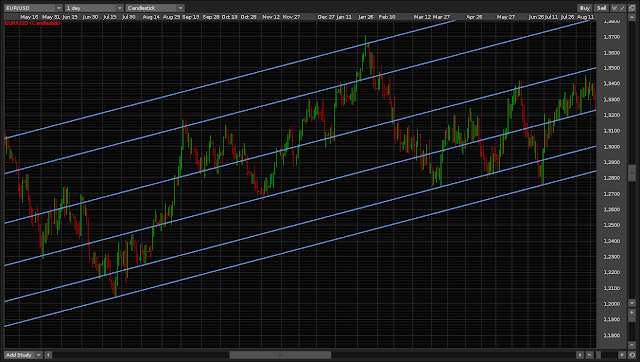This screenshot has width=640, height=362.
Task: Click the 1.2000 price axis label
Action: pyautogui.click(x=611, y=304)
